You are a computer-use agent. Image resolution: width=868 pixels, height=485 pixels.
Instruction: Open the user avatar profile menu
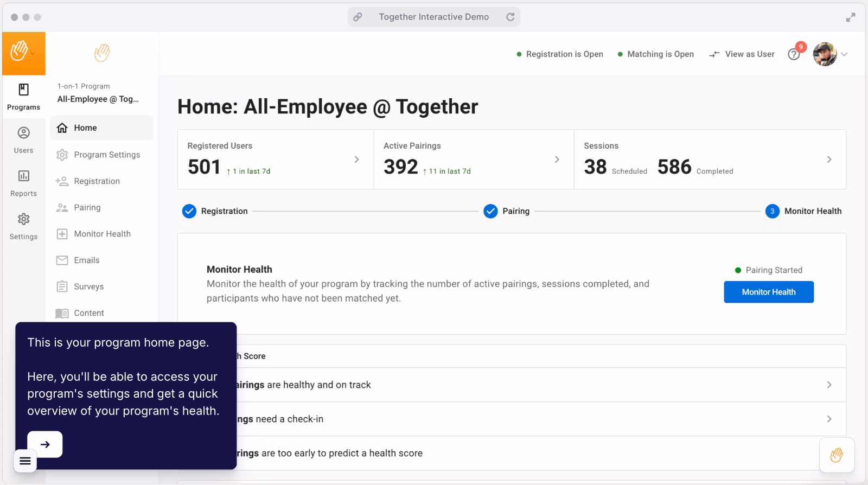825,54
